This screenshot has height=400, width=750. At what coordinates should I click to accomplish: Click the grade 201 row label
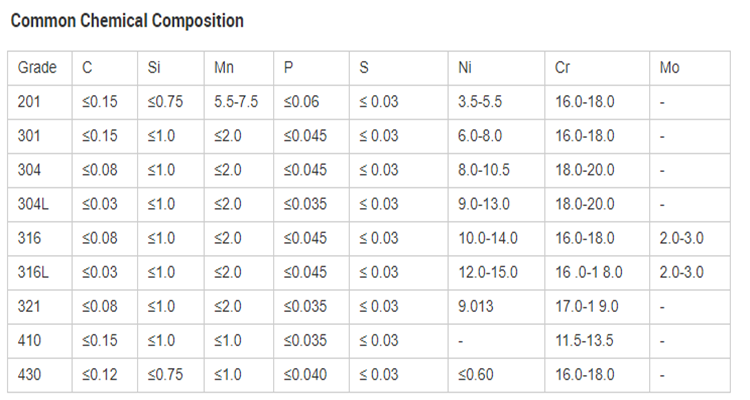click(30, 102)
